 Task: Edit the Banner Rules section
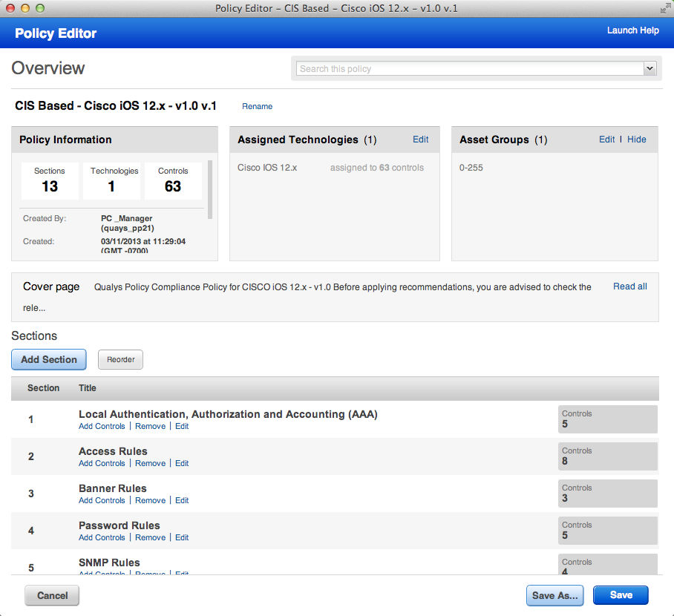click(x=182, y=500)
